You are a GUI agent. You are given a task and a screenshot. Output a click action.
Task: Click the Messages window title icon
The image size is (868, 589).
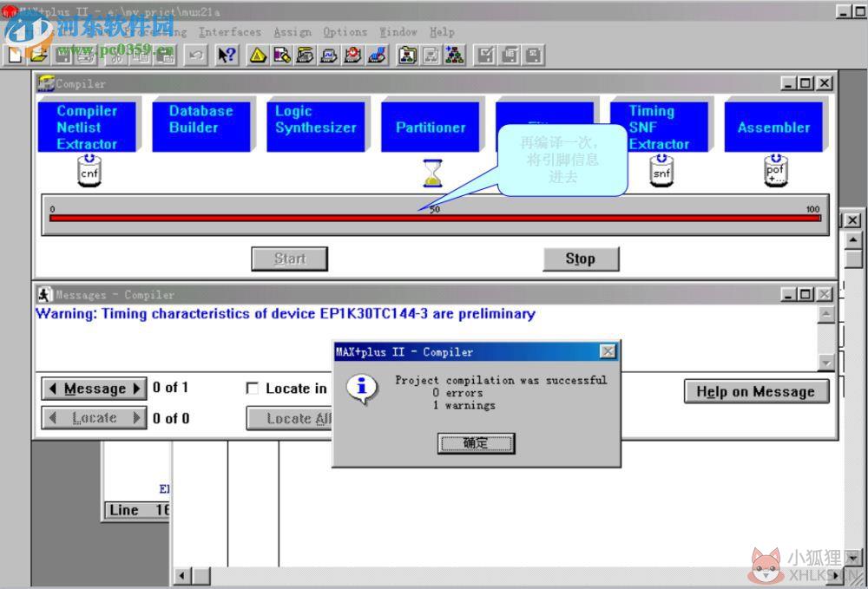pos(45,294)
